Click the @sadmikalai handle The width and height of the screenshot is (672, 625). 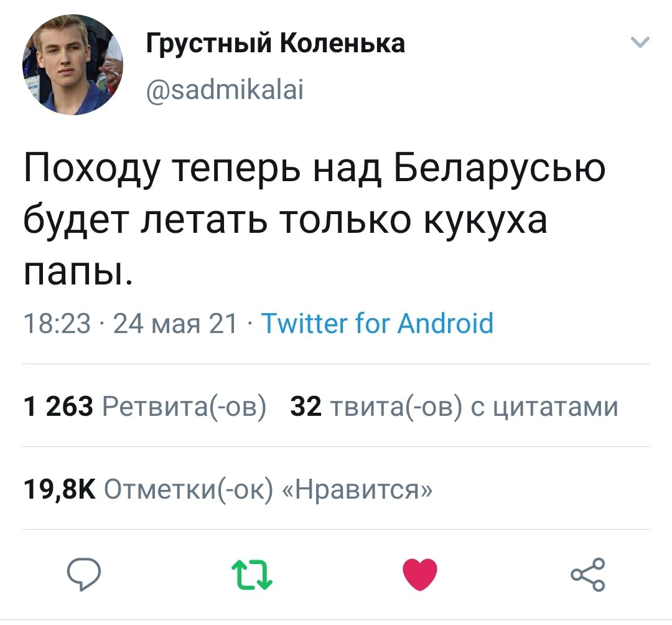pos(225,89)
